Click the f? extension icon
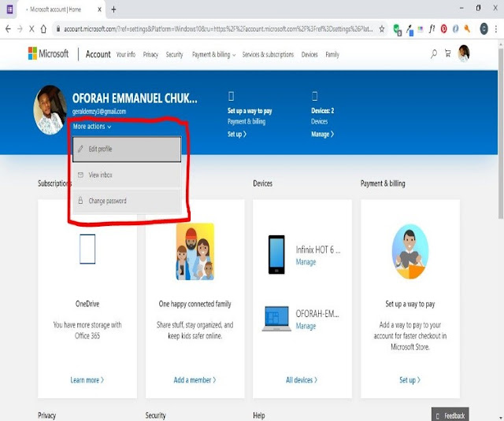Image resolution: width=504 pixels, height=421 pixels. pyautogui.click(x=432, y=29)
